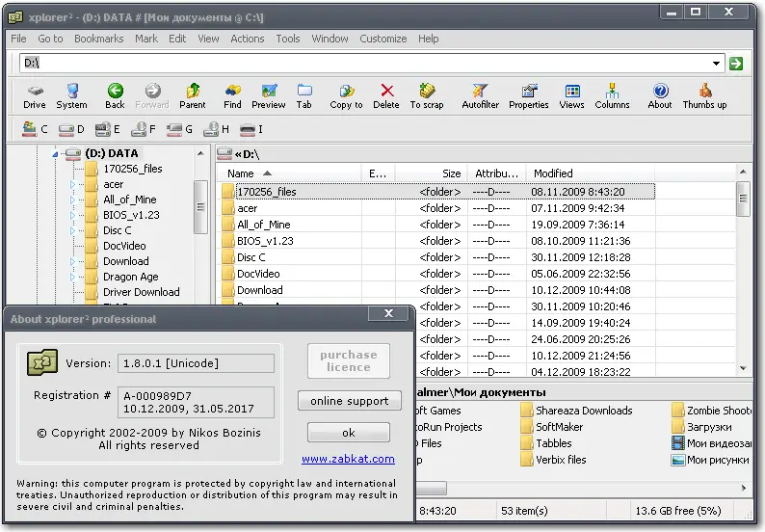Click the online support button
765x532 pixels.
coord(350,401)
